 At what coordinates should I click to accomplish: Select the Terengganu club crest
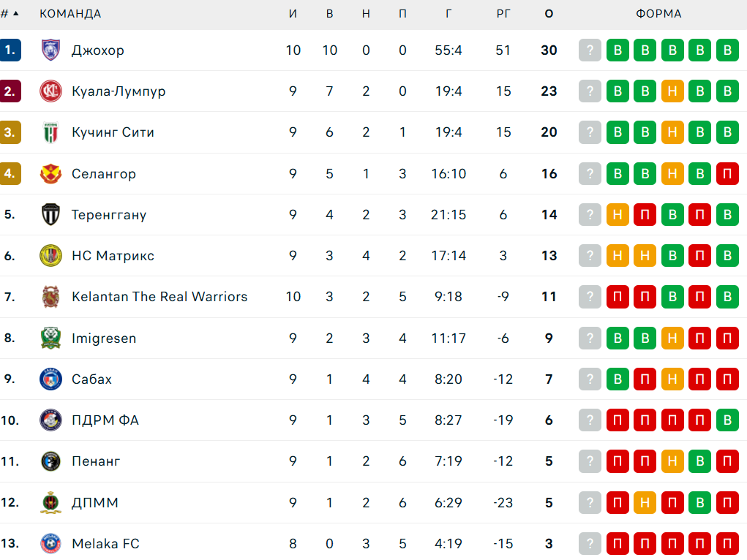[50, 215]
